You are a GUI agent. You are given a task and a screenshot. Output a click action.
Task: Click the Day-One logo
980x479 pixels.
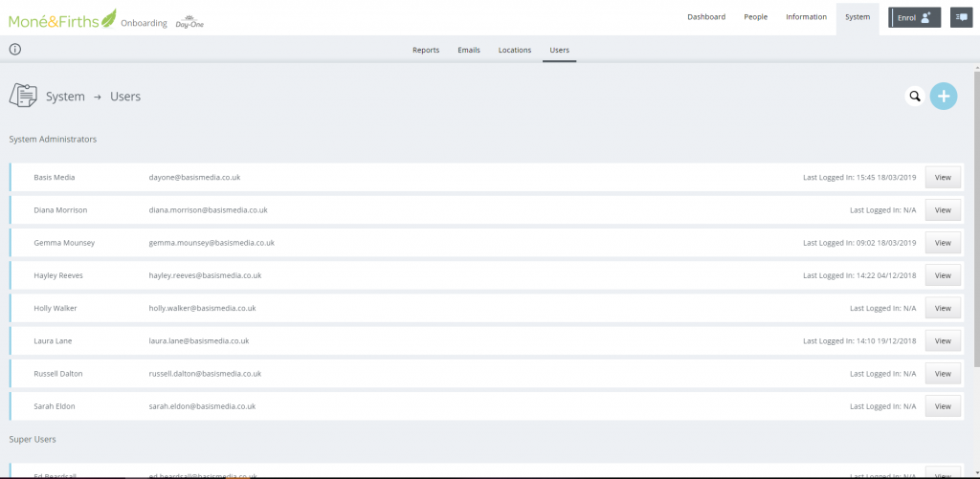pyautogui.click(x=189, y=21)
